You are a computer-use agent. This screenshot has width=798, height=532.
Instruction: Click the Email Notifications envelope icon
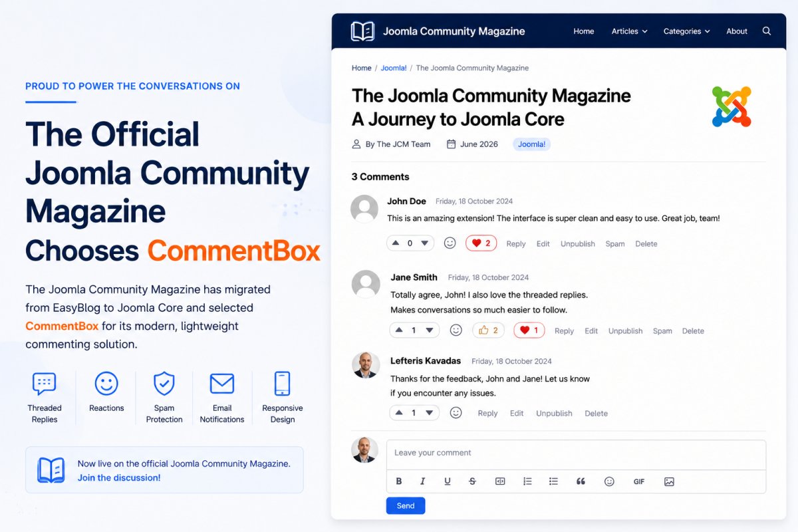pos(222,384)
